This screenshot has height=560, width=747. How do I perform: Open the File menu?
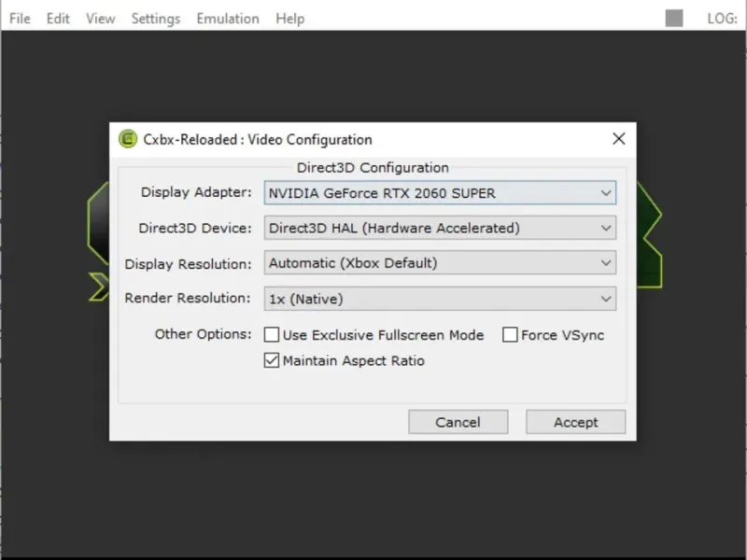[x=20, y=19]
